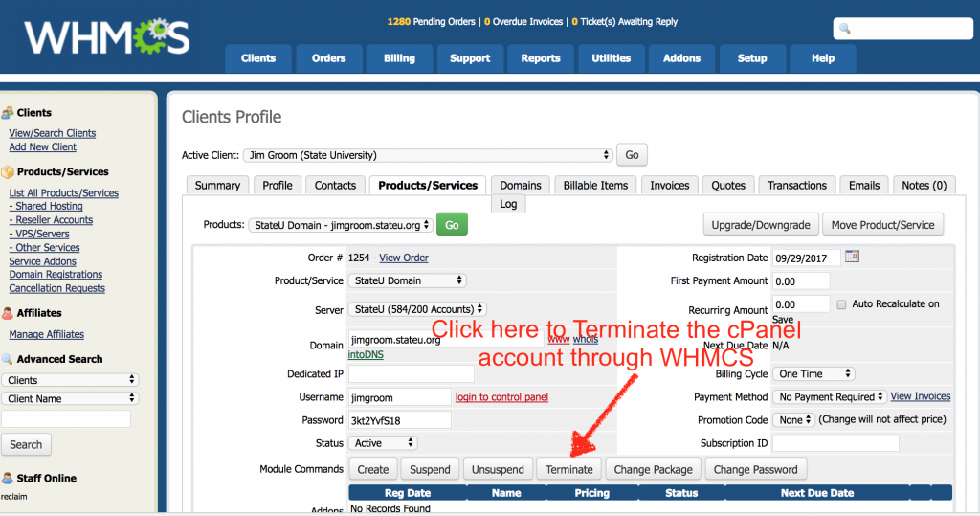Image resolution: width=980 pixels, height=516 pixels.
Task: Click the Suspend module command button
Action: point(430,469)
